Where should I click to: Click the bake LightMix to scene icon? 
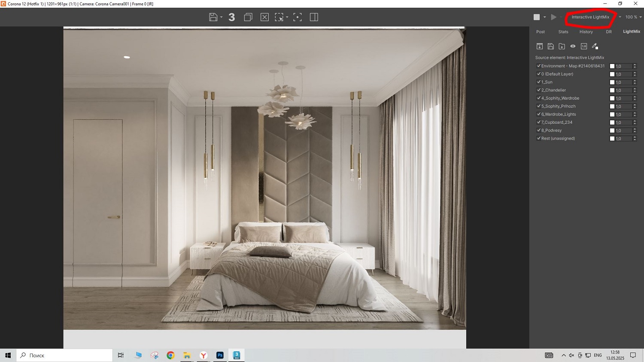tap(540, 46)
